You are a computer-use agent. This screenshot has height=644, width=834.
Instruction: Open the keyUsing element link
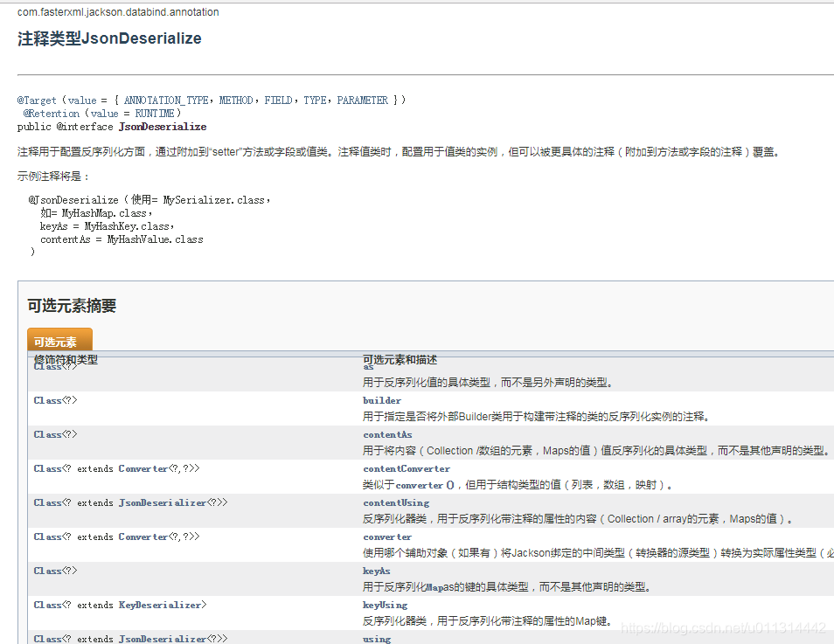pos(385,606)
